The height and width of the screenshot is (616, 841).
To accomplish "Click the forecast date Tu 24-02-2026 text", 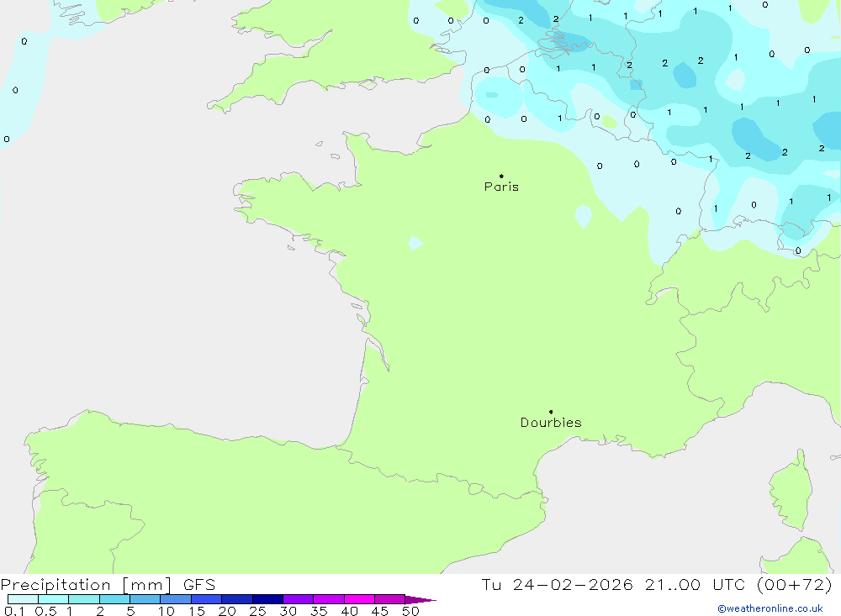I will pyautogui.click(x=557, y=584).
